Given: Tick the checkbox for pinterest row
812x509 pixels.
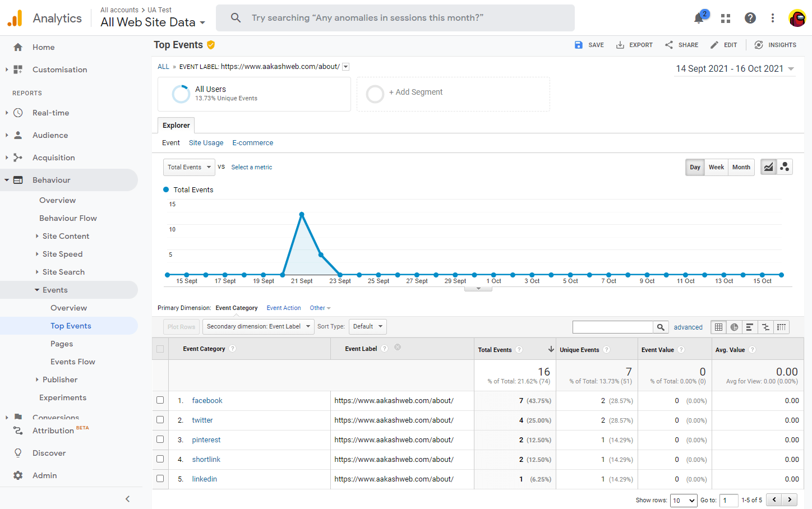Looking at the screenshot, I should point(160,439).
